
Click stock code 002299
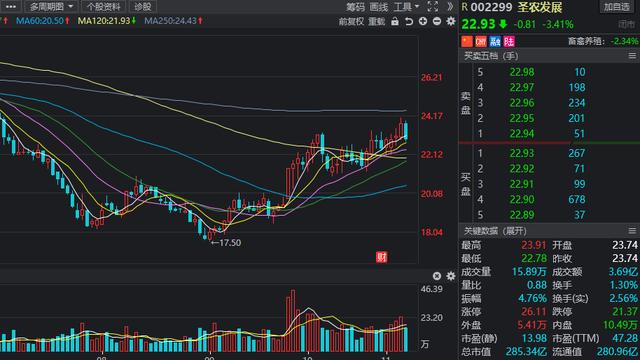[491, 7]
